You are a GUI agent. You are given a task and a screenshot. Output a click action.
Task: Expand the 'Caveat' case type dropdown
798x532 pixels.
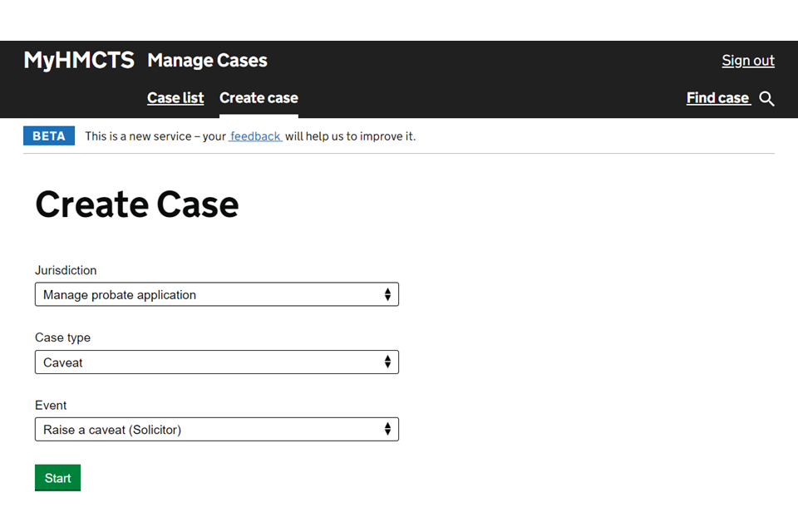click(216, 362)
